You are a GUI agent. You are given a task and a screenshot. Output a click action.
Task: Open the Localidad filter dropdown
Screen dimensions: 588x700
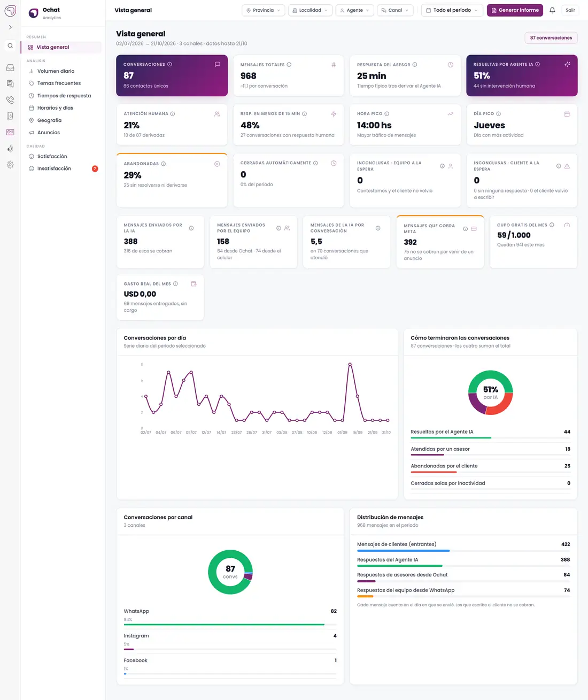pos(310,10)
